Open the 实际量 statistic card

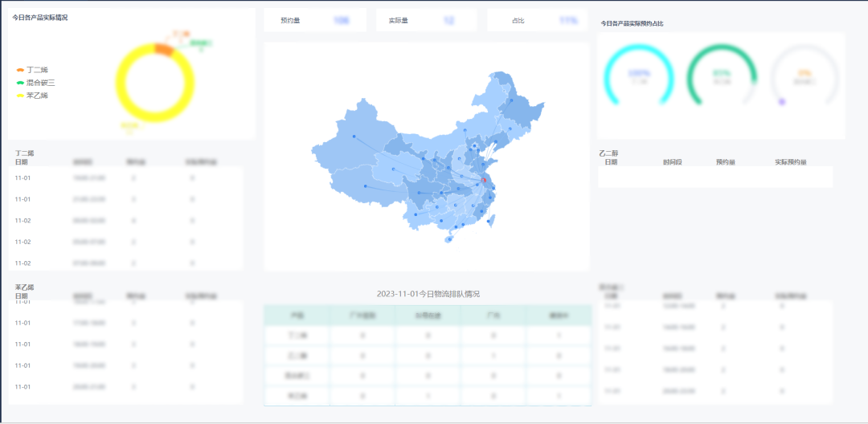coord(426,20)
